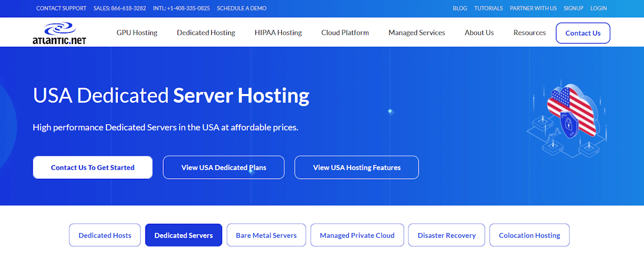Click the High performance Dedicated Servers tagline
The width and height of the screenshot is (644, 262).
[165, 128]
